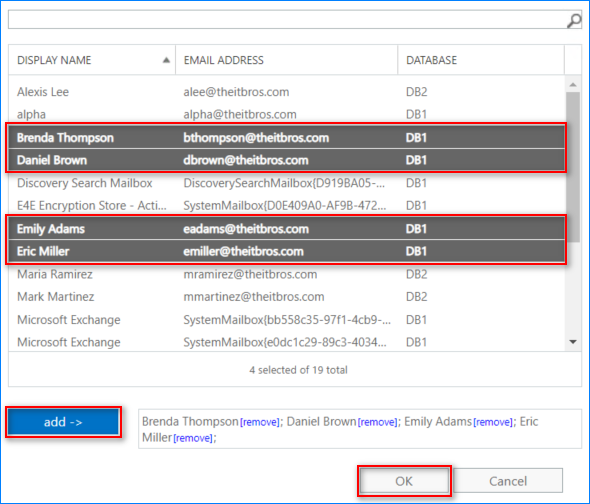
Task: Select the Mark Martinez row
Action: click(287, 297)
